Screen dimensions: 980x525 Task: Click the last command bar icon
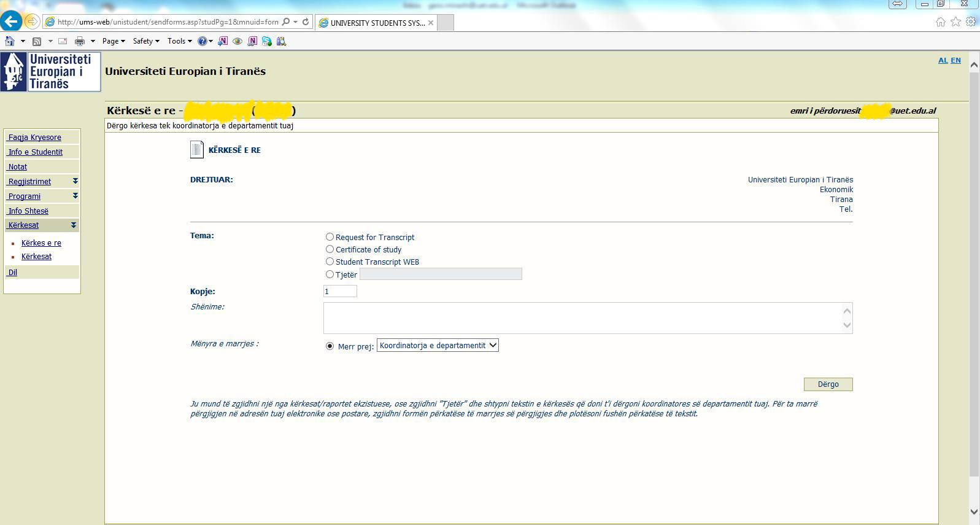282,41
